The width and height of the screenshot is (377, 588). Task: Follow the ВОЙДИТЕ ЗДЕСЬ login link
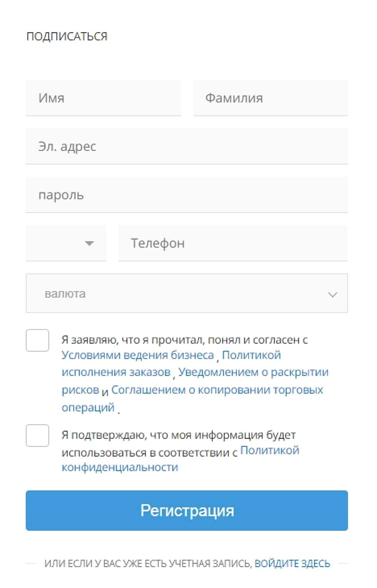pyautogui.click(x=292, y=563)
